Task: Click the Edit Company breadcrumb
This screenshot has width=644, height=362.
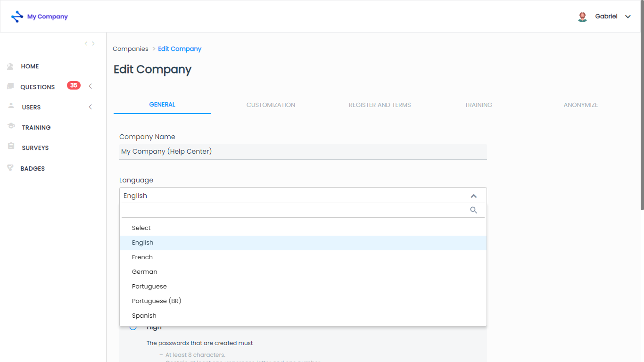Action: [180, 49]
